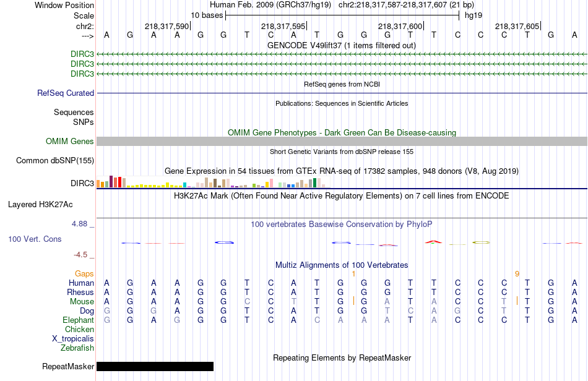The image size is (588, 381).
Task: Click the RefSeq genes from NCBI title
Action: 342,84
